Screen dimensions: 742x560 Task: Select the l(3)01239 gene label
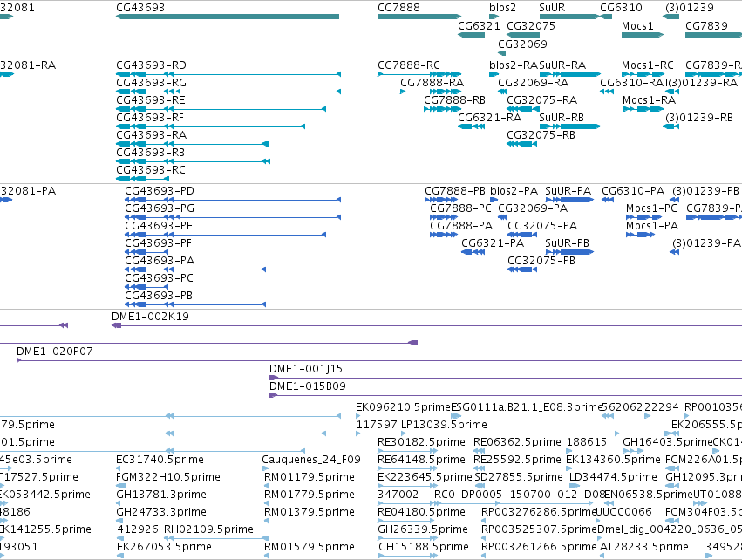click(688, 8)
